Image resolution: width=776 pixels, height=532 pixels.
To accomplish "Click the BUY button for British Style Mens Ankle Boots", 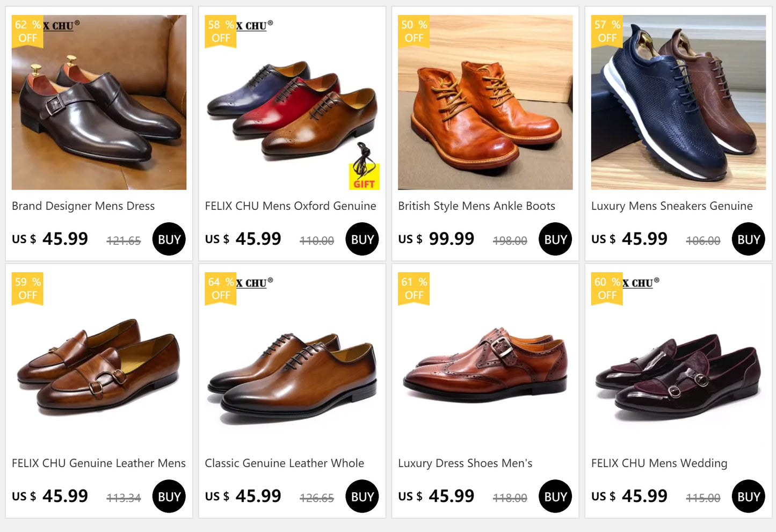I will pos(555,239).
